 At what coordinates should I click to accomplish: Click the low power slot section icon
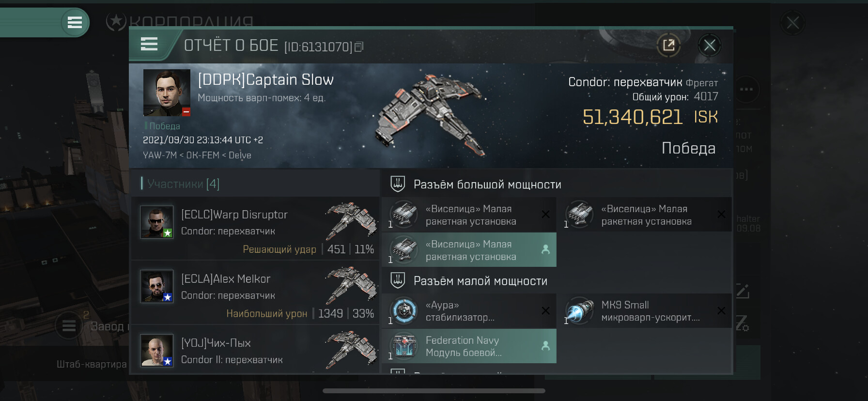(398, 280)
